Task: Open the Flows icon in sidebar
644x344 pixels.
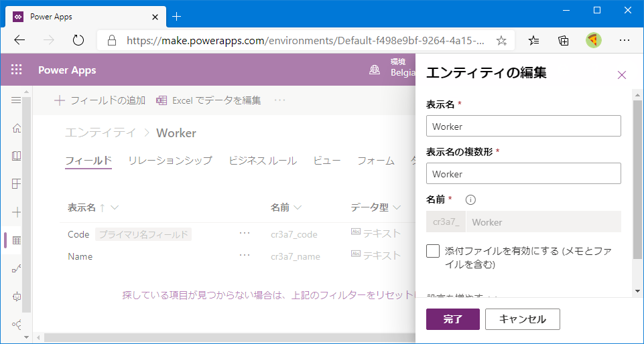Action: coord(17,268)
